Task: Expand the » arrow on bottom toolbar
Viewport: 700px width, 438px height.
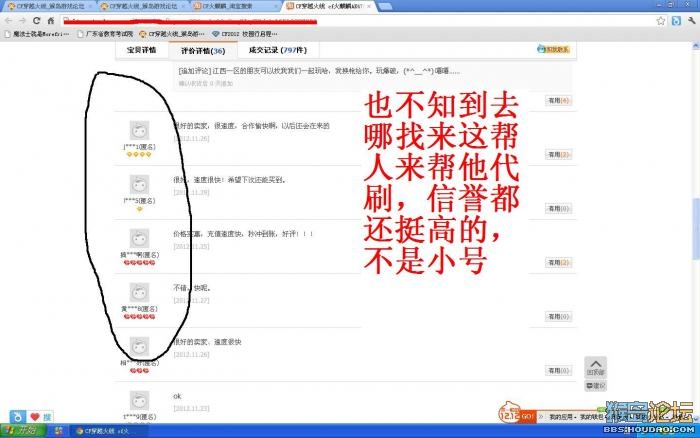Action: click(542, 417)
